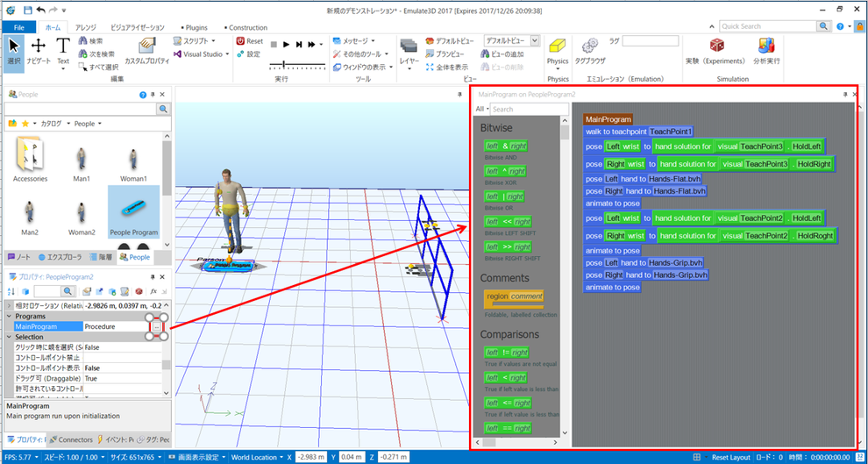Expand その他のツール dropdown

pos(361,54)
